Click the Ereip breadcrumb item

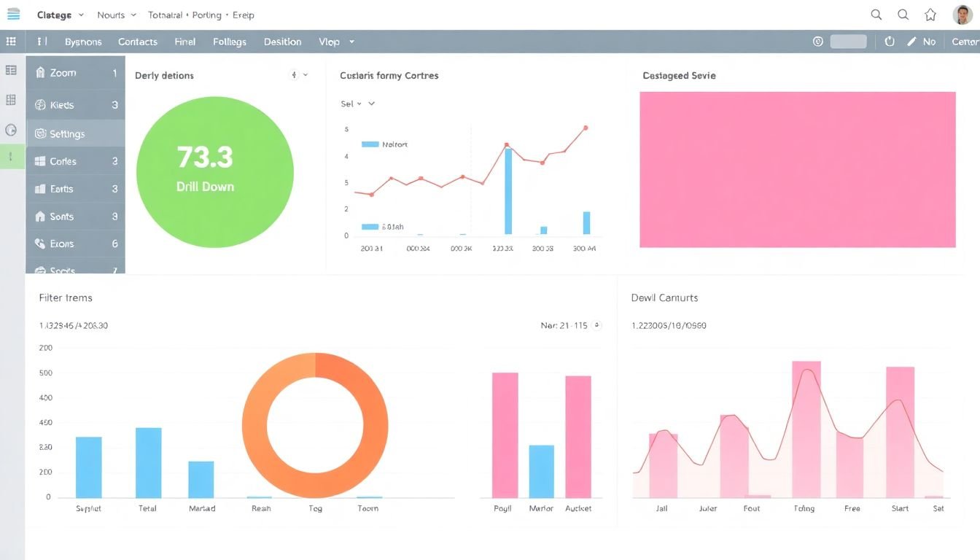click(x=243, y=15)
